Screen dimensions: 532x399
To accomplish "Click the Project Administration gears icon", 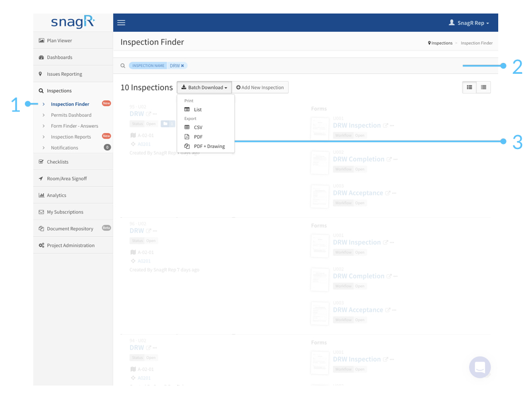I will (x=42, y=245).
